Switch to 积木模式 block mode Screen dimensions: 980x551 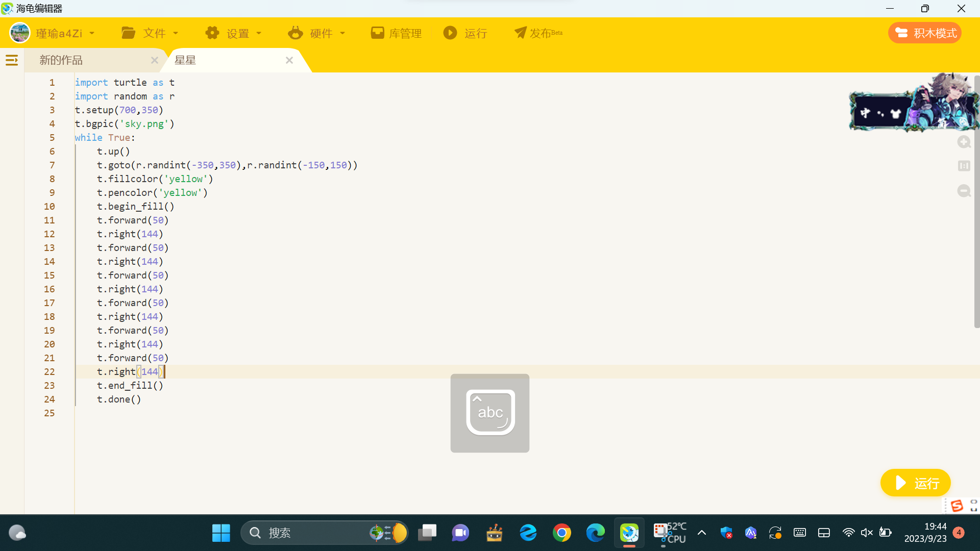pos(925,33)
